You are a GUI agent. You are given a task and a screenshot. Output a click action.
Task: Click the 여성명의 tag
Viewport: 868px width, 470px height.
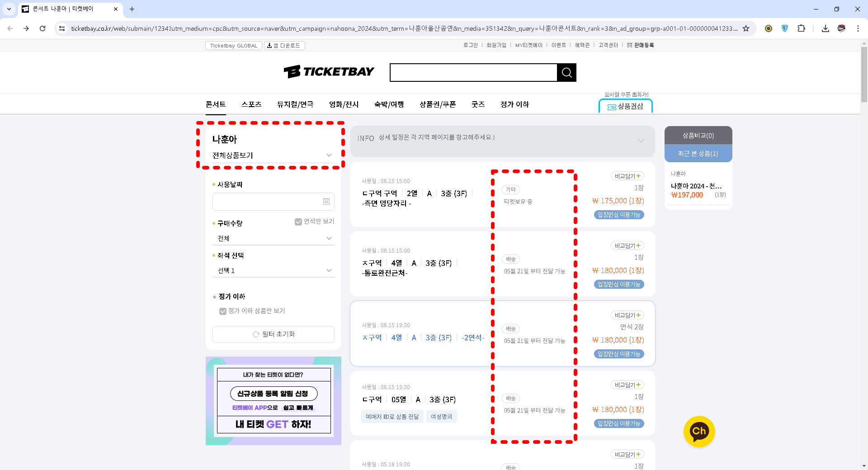tap(441, 417)
